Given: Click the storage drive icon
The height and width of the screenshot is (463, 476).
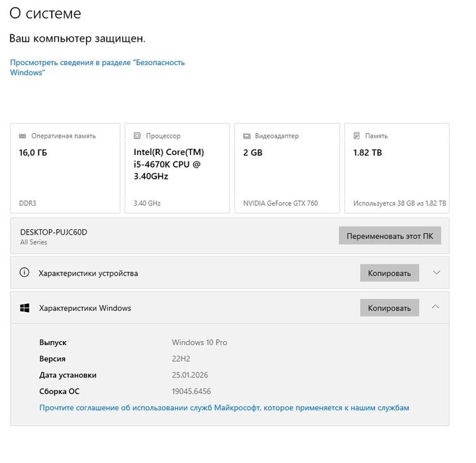Looking at the screenshot, I should point(357,136).
